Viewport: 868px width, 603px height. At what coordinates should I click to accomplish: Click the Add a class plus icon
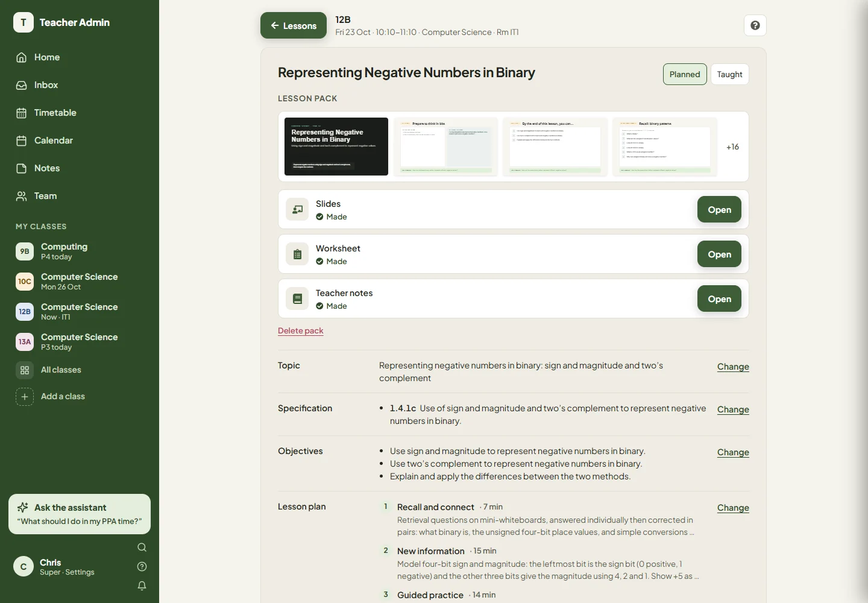click(25, 396)
